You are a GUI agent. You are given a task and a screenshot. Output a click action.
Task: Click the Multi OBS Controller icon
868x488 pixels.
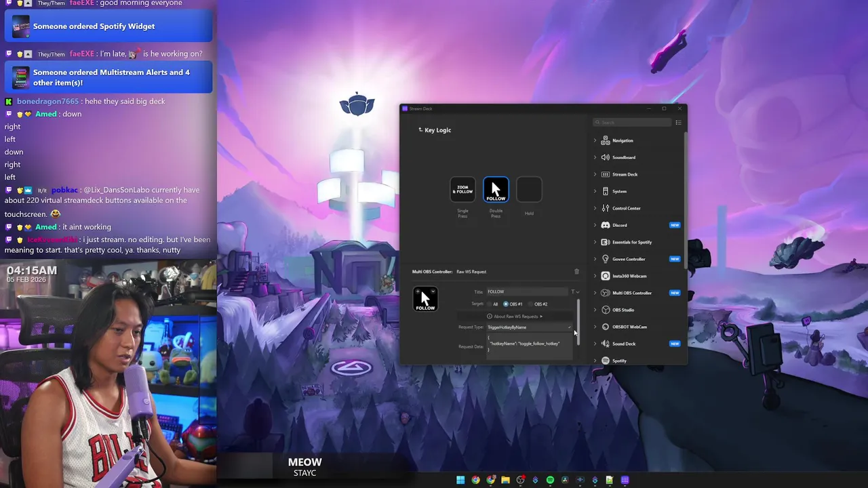[x=606, y=293]
